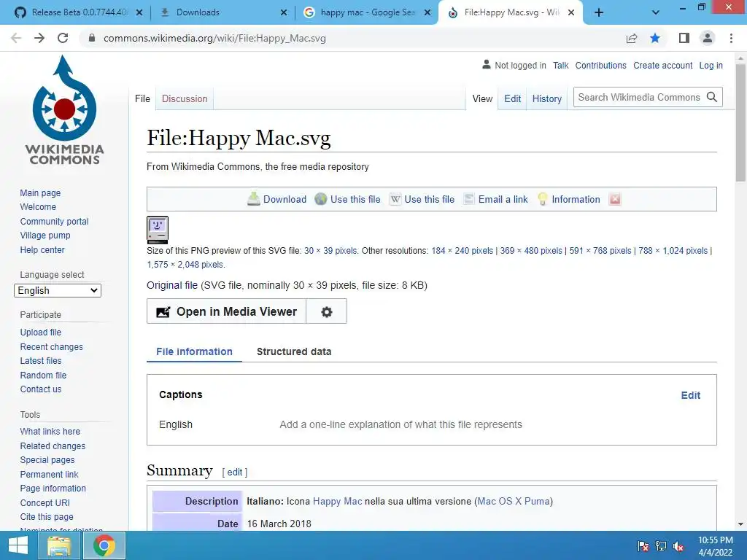The height and width of the screenshot is (560, 747).
Task: Click the W 'Use this file' on a wiki
Action: click(x=395, y=199)
